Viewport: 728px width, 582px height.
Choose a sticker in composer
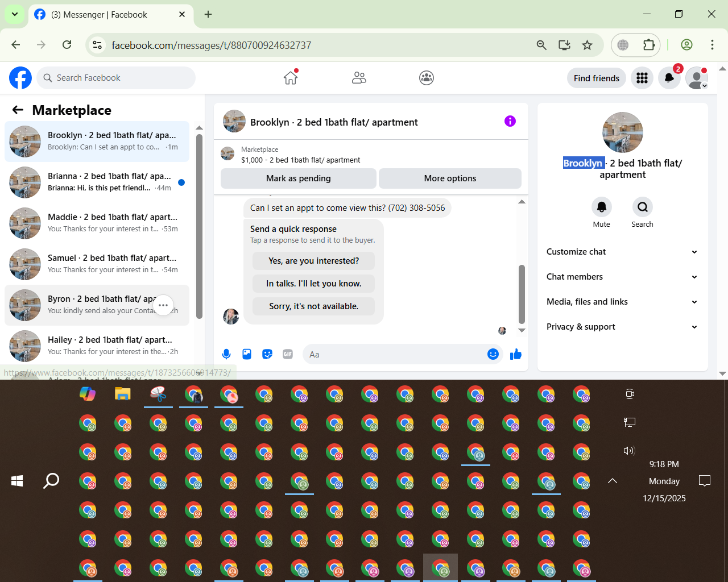[x=267, y=354]
